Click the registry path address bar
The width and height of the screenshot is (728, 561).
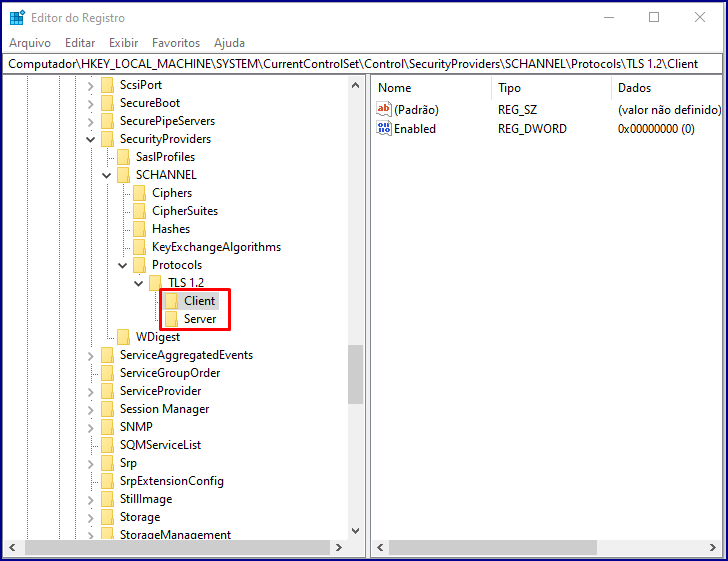(x=363, y=64)
